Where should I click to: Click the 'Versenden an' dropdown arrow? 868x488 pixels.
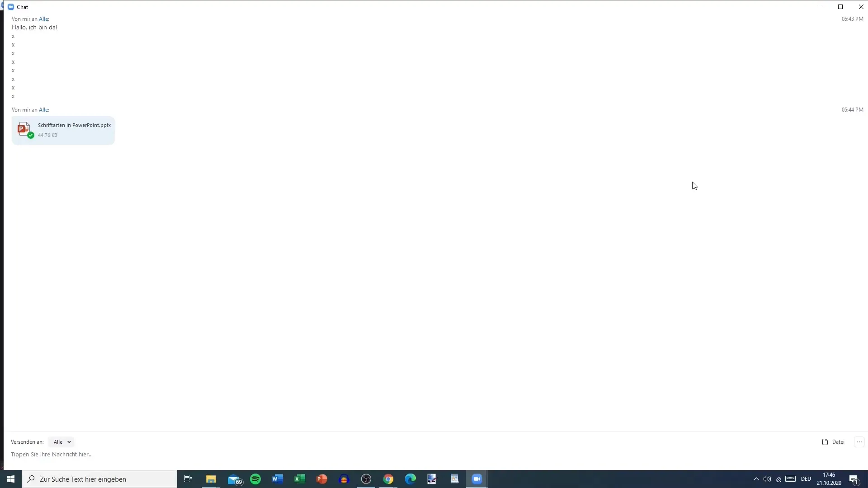(69, 441)
